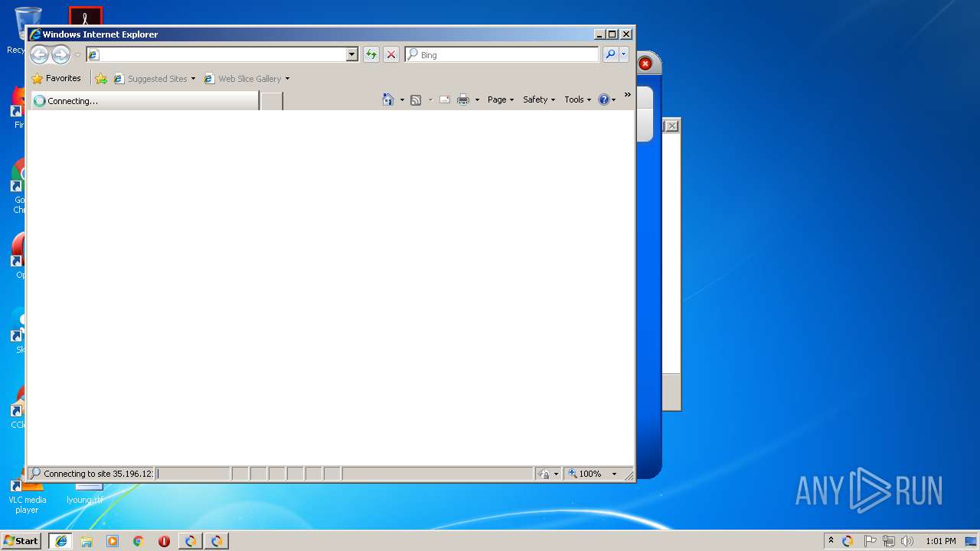Open the volume speaker tray icon
The height and width of the screenshot is (551, 980).
(907, 541)
